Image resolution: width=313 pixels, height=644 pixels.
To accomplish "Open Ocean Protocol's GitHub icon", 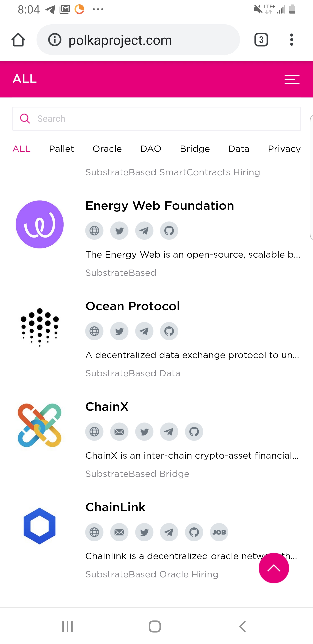I will coord(169,331).
